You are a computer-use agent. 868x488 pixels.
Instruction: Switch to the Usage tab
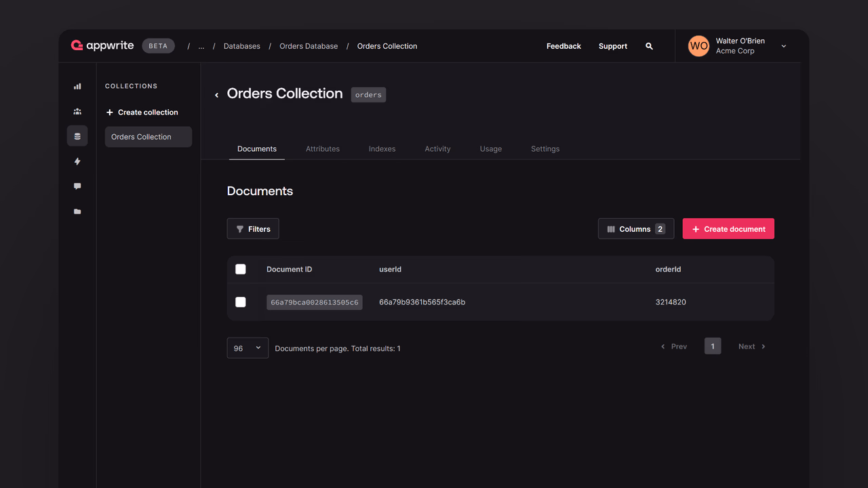(491, 148)
